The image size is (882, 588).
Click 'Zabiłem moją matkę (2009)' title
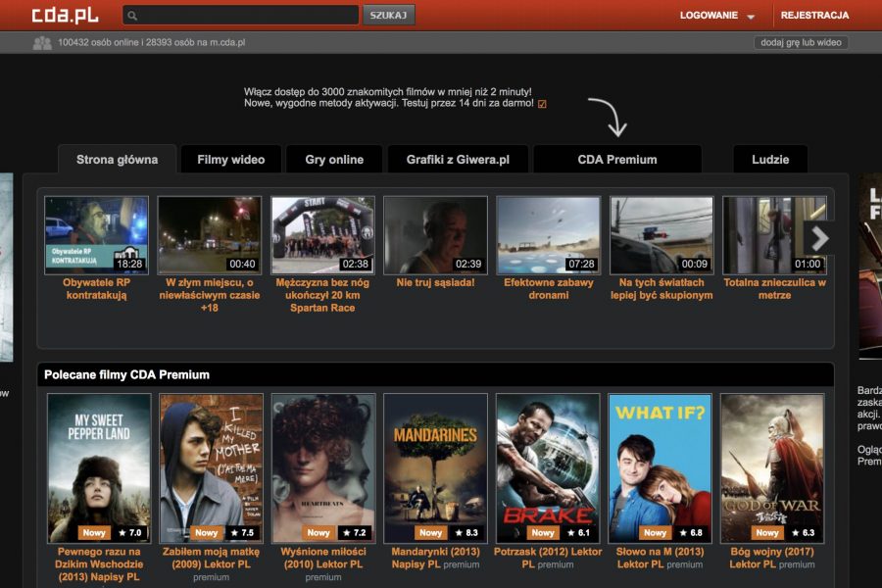(211, 559)
